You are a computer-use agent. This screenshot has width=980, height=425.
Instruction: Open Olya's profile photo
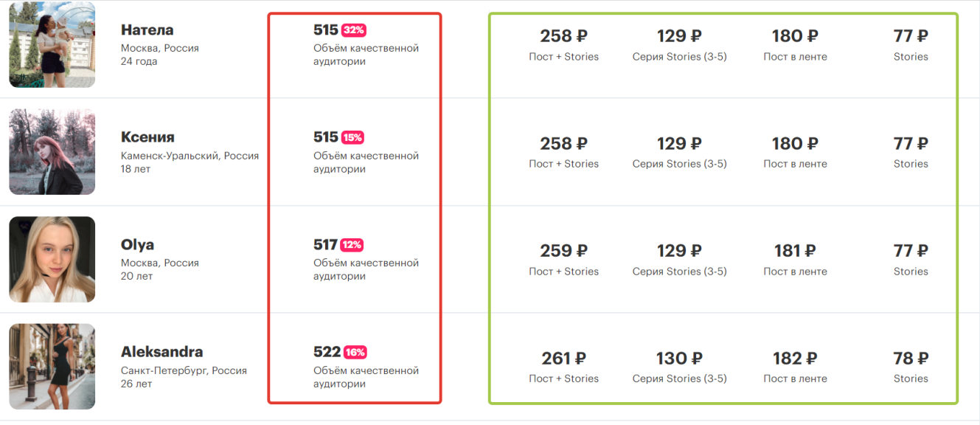pyautogui.click(x=52, y=259)
